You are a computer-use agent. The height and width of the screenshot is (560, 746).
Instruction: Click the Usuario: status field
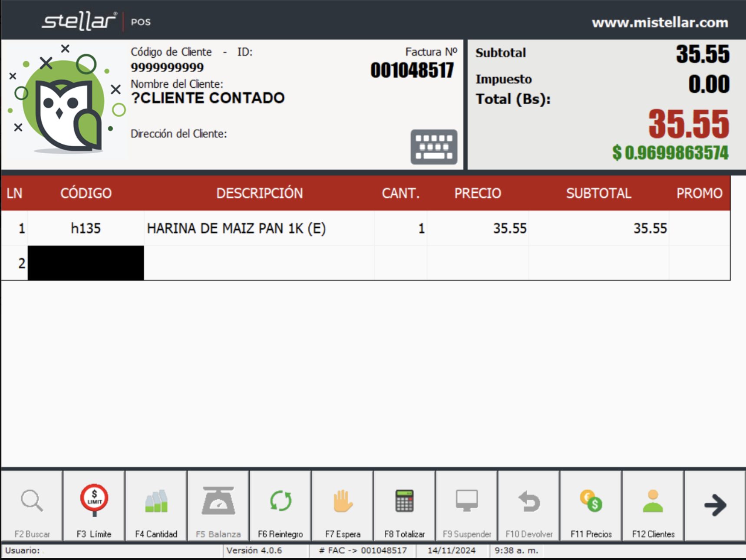(112, 550)
